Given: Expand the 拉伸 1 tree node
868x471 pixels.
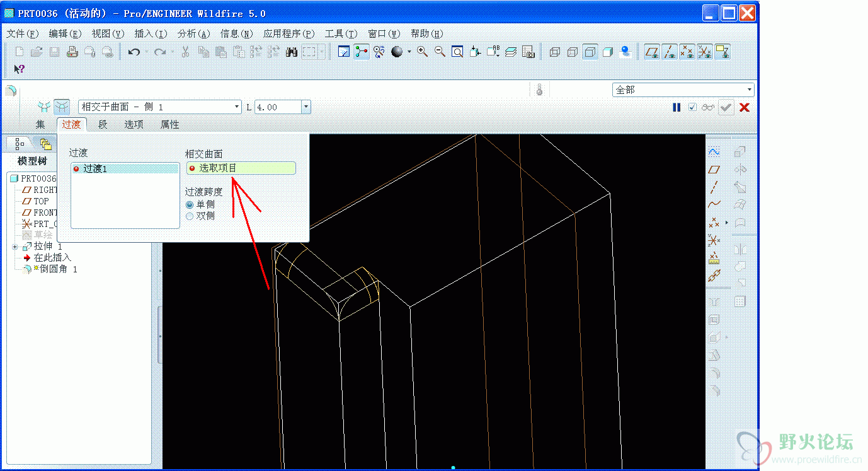Looking at the screenshot, I should pos(15,247).
